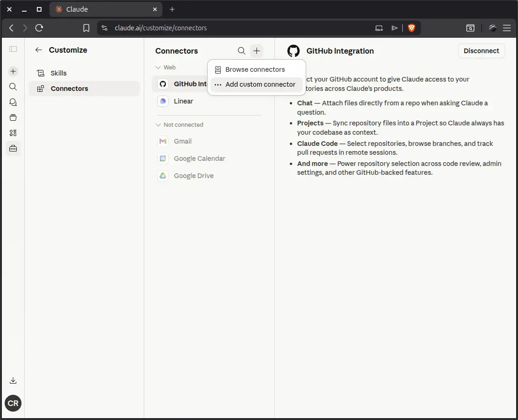
Task: Collapse the Web connectors section
Action: pyautogui.click(x=166, y=67)
